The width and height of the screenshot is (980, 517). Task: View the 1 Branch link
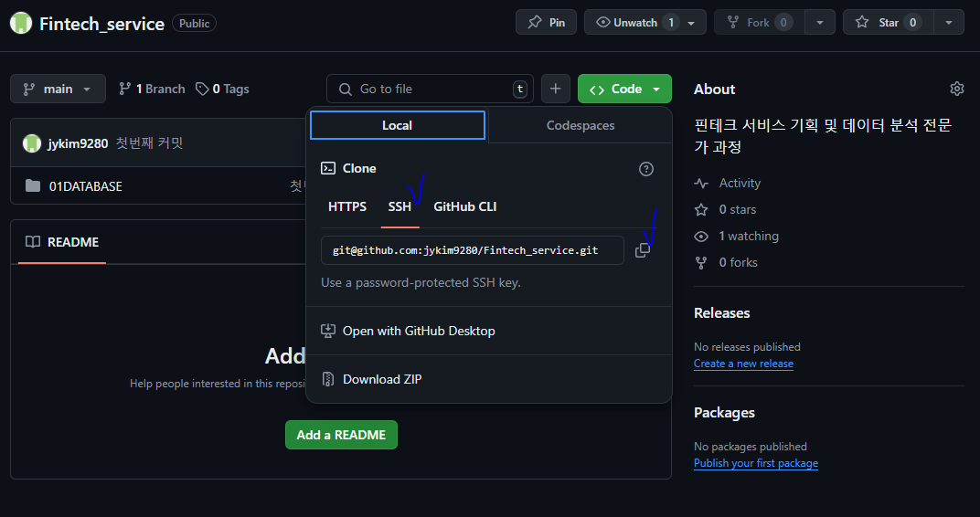(x=152, y=89)
